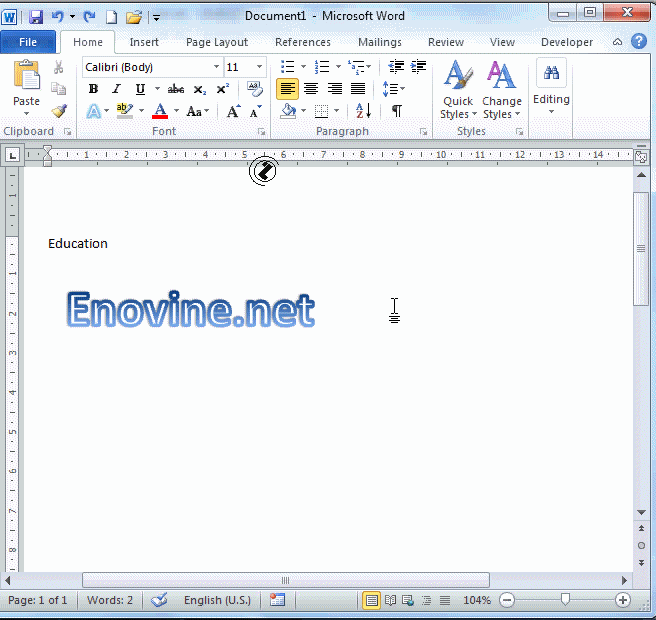Sort text with the A-Z sort icon
The height and width of the screenshot is (620, 656).
click(362, 111)
